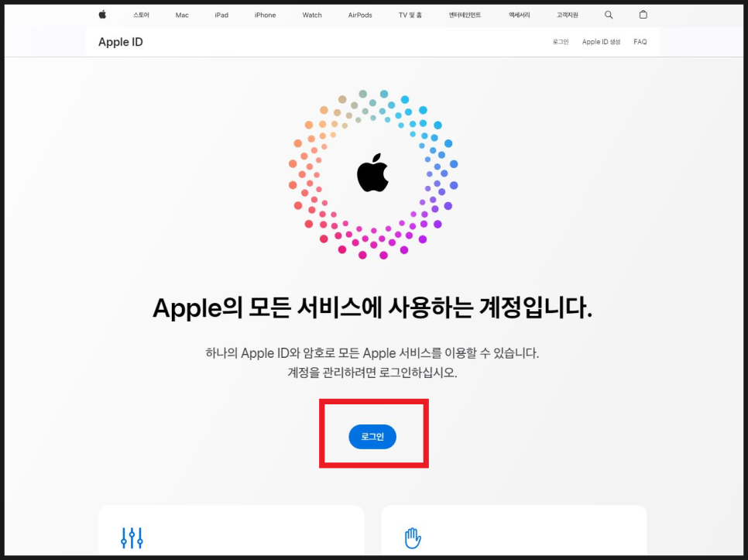
Task: Click the large black Apple logo
Action: pos(372,173)
